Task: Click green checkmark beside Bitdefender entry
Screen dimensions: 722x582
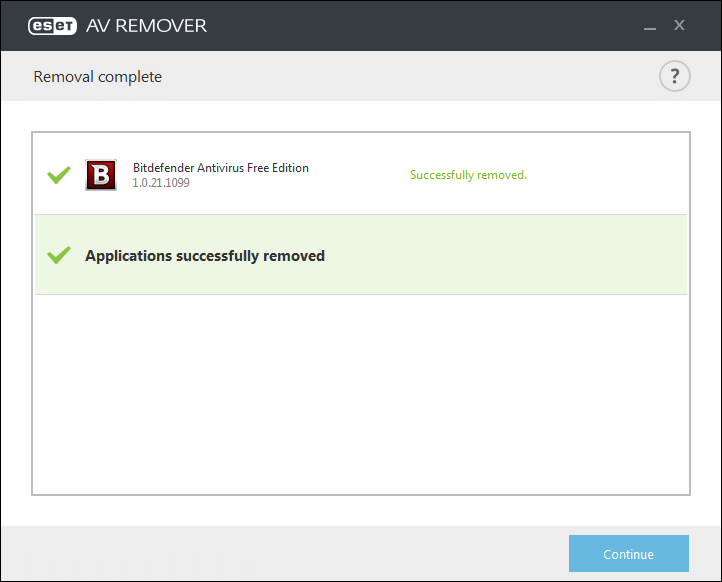Action: 59,175
